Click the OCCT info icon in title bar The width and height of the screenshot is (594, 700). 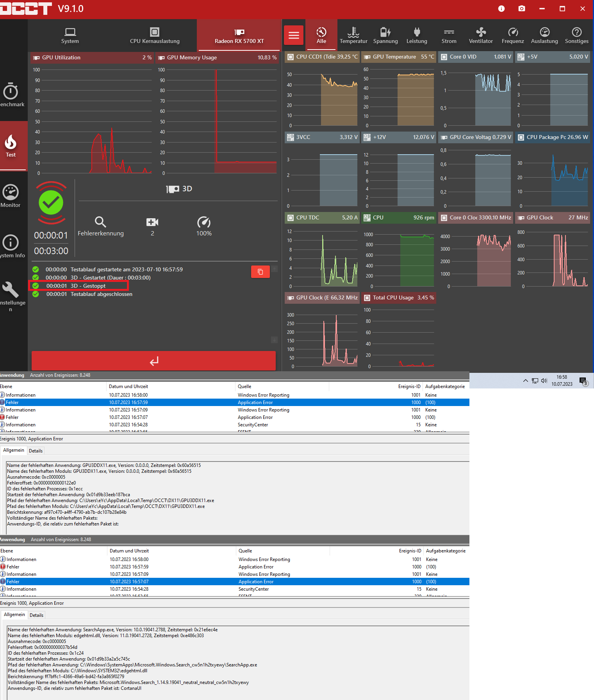tap(501, 9)
